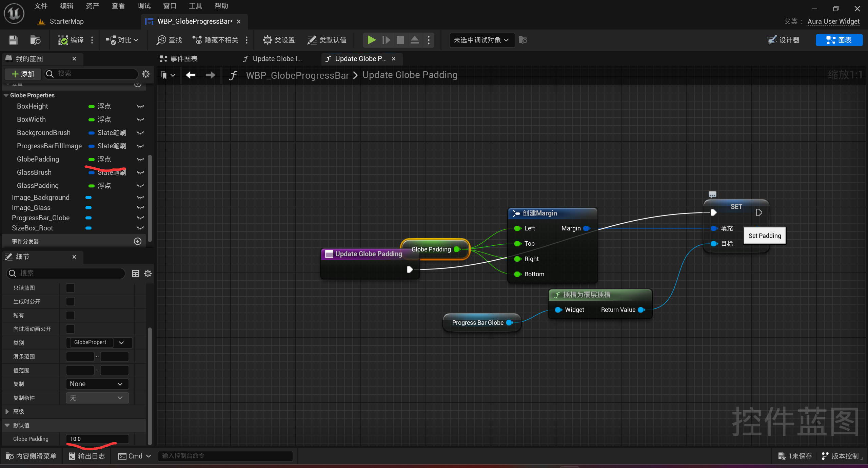The height and width of the screenshot is (468, 868).
Task: Open the 文件 menu
Action: pyautogui.click(x=41, y=6)
